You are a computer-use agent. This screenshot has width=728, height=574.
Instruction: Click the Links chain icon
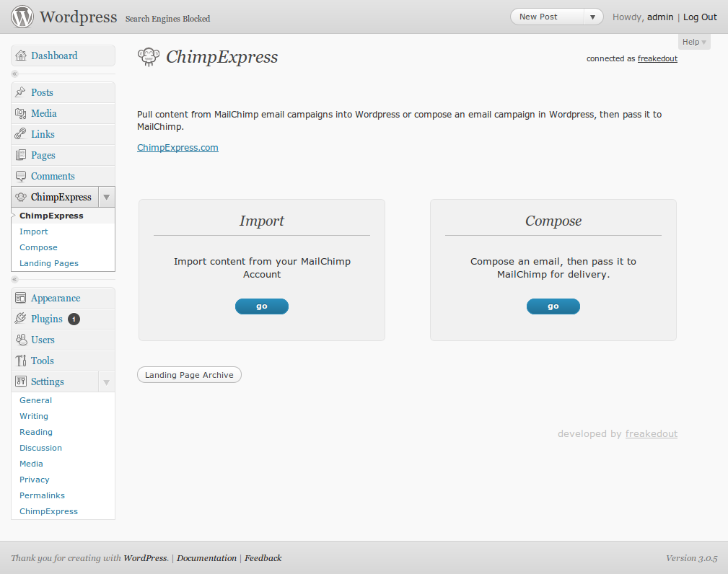(x=20, y=134)
